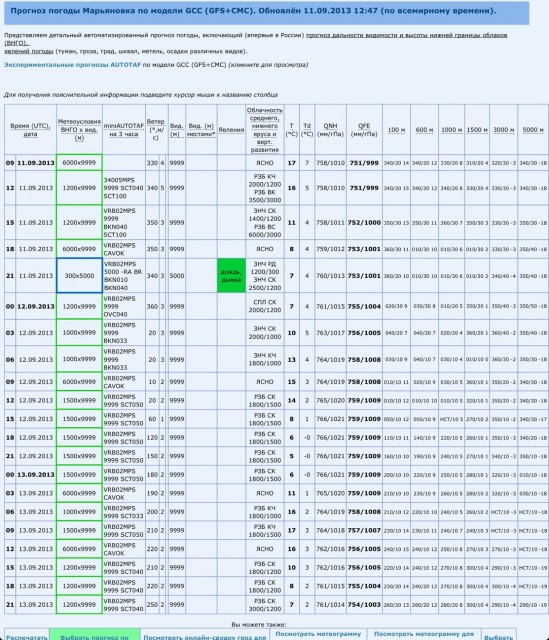Click the 'Облачность среднего, нижнего яруса' header

click(x=264, y=130)
